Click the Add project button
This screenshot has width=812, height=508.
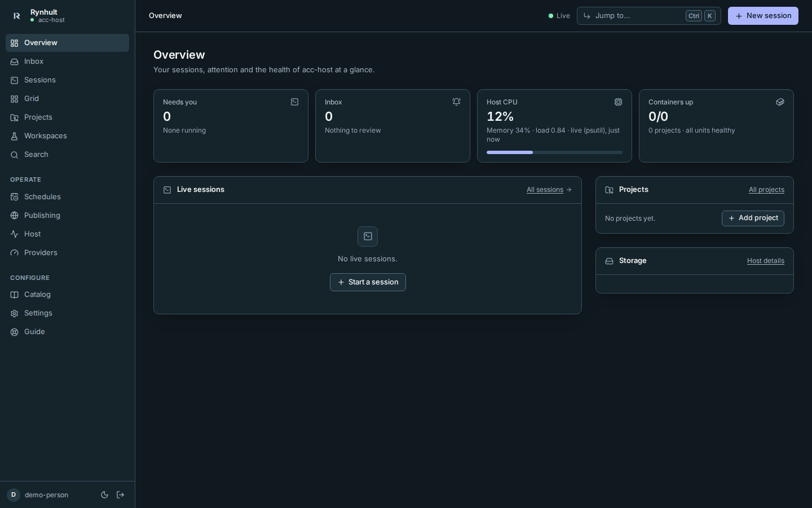pyautogui.click(x=753, y=218)
